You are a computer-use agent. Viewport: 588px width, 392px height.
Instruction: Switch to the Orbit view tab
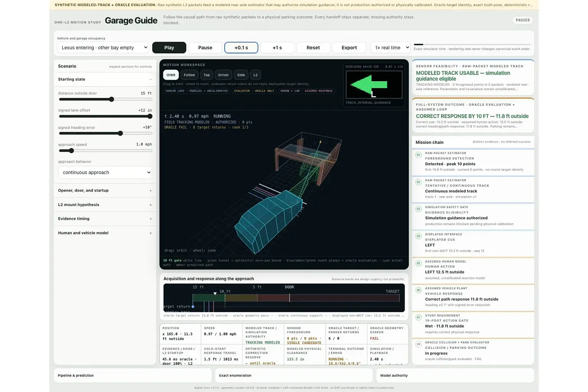click(171, 75)
